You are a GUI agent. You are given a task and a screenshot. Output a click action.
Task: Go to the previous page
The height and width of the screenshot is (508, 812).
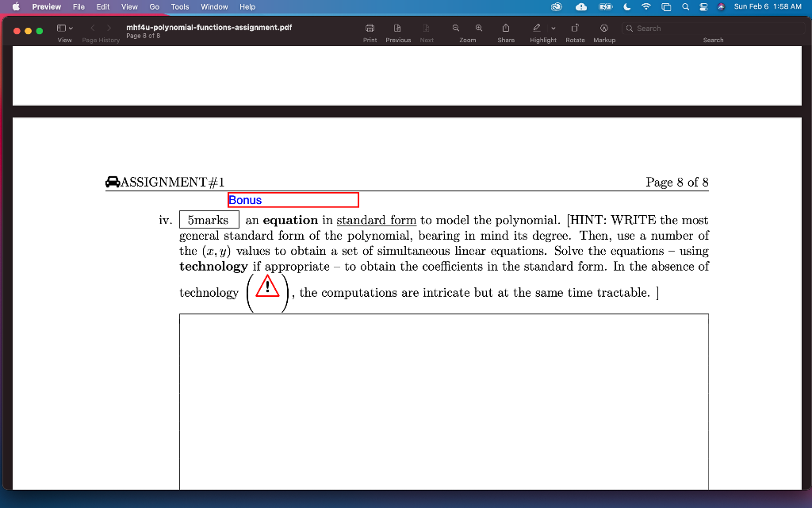[x=398, y=28]
